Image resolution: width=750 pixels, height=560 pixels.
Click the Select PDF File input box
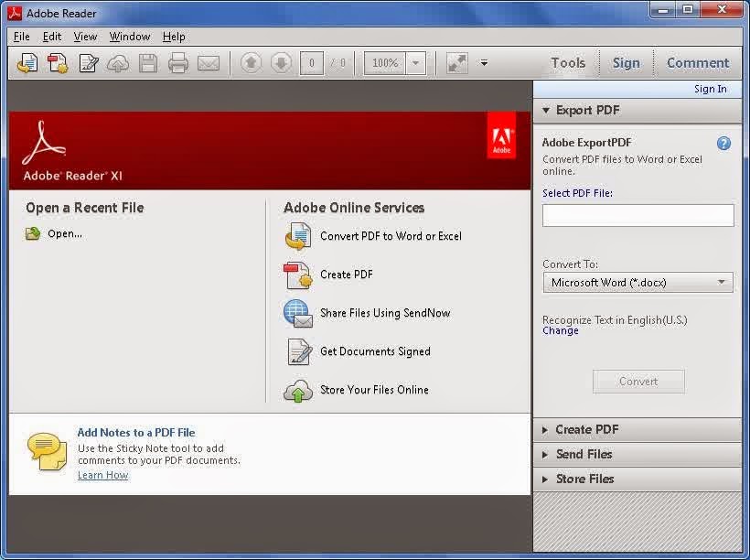coord(638,215)
